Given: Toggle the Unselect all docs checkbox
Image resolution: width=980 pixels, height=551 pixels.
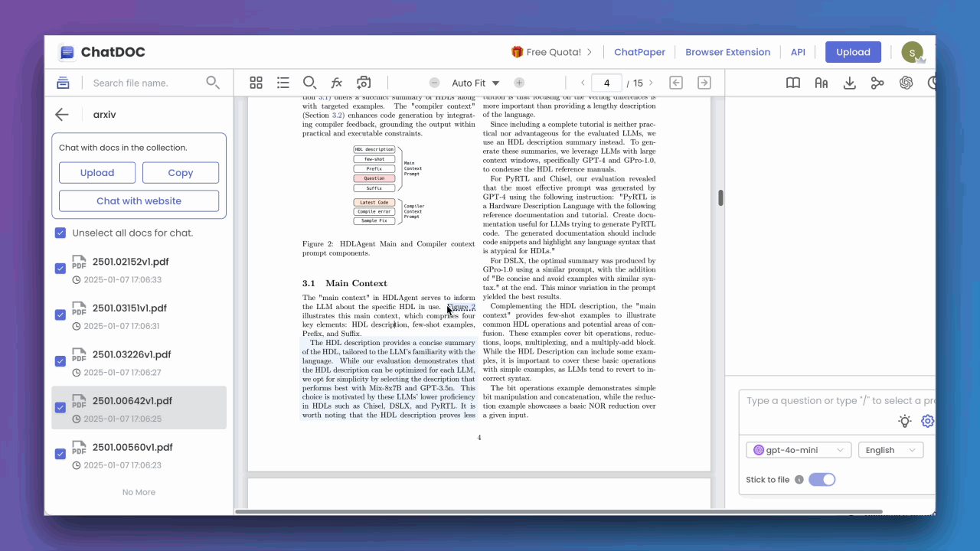Looking at the screenshot, I should tap(60, 233).
